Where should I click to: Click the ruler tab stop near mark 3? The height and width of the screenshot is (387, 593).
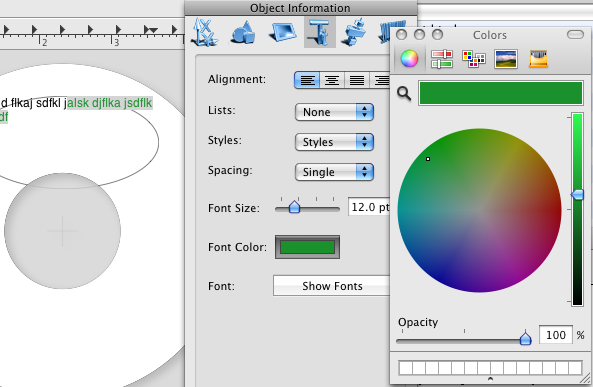point(118,30)
